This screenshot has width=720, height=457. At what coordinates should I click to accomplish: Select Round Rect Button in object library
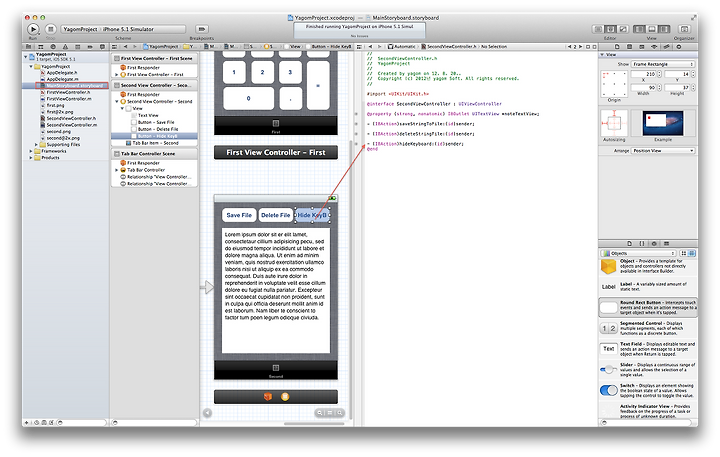648,308
